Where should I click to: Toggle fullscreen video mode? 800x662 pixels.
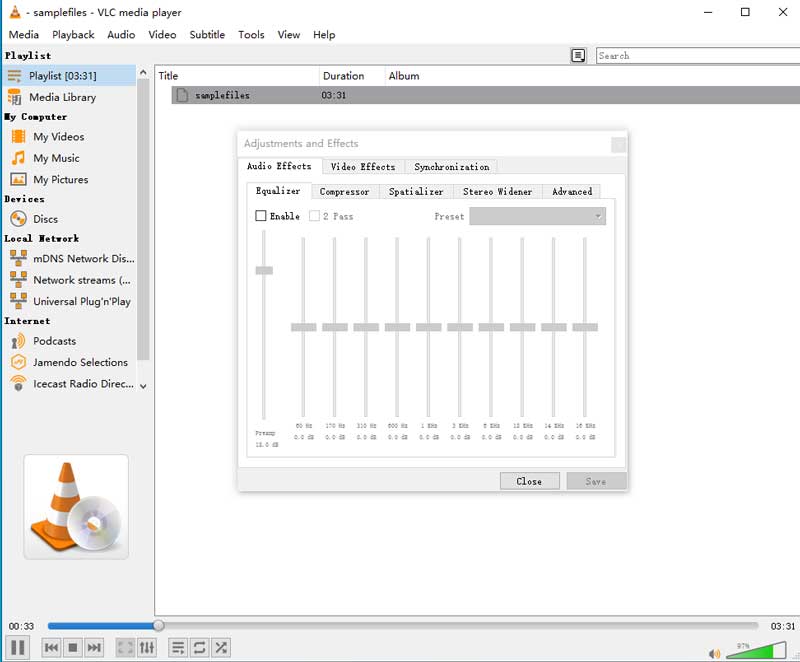point(124,647)
